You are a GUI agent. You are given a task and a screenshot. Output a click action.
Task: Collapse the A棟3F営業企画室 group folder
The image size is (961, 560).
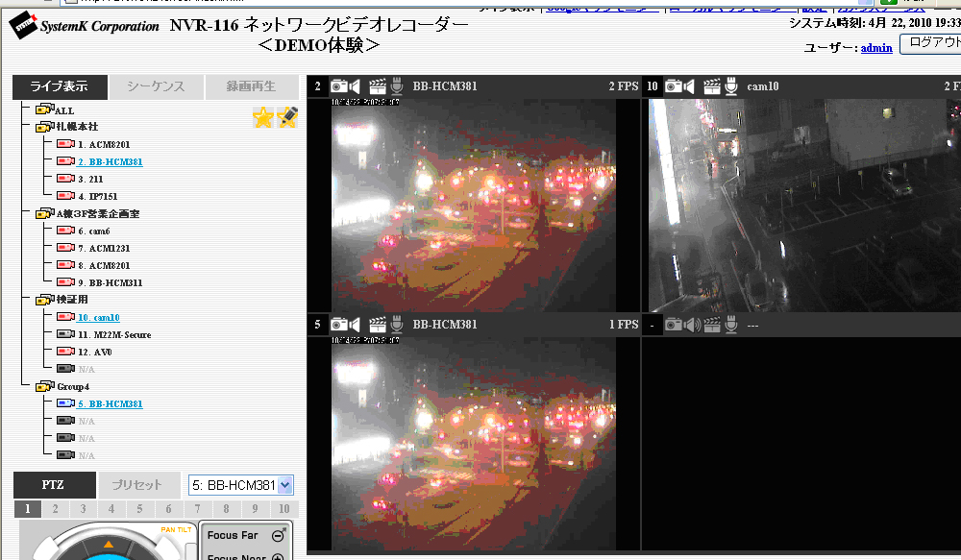point(45,213)
